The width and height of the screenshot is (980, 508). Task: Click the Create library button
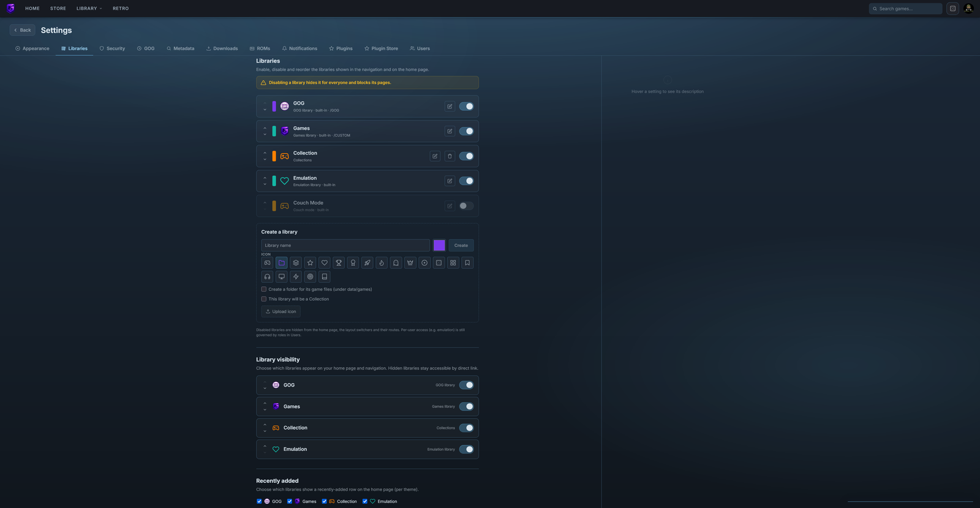tap(461, 245)
